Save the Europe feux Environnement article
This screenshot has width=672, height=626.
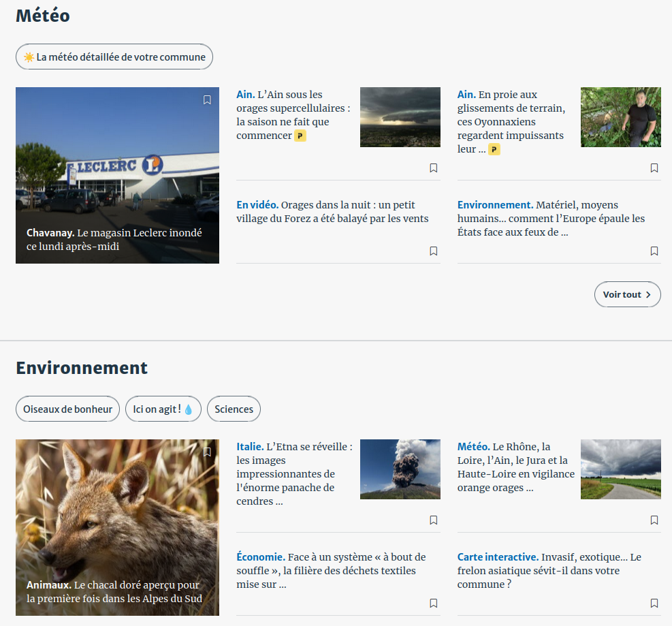point(654,251)
